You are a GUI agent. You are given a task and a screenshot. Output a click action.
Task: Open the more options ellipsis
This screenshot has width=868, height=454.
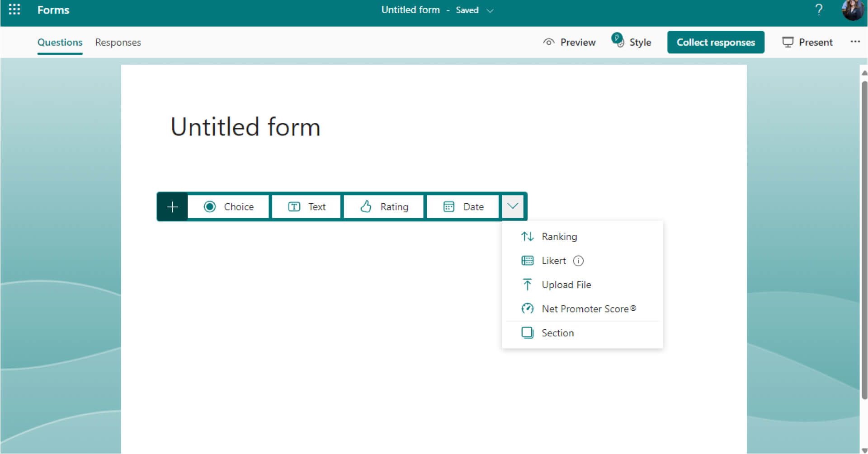(855, 42)
